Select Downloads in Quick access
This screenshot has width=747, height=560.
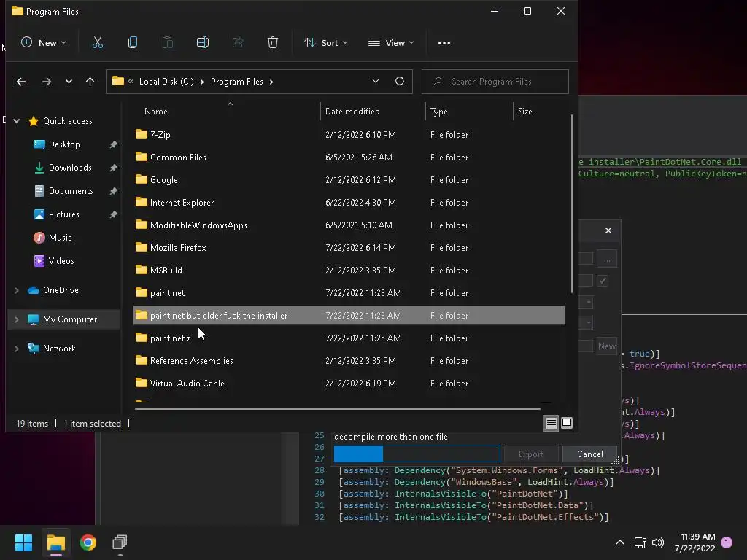(64, 168)
